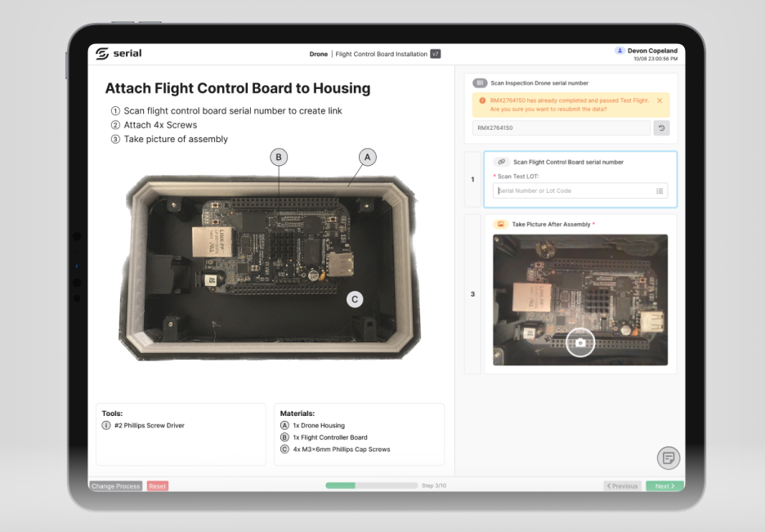This screenshot has height=532, width=765.
Task: Click callout marker A on the diagram
Action: click(367, 157)
